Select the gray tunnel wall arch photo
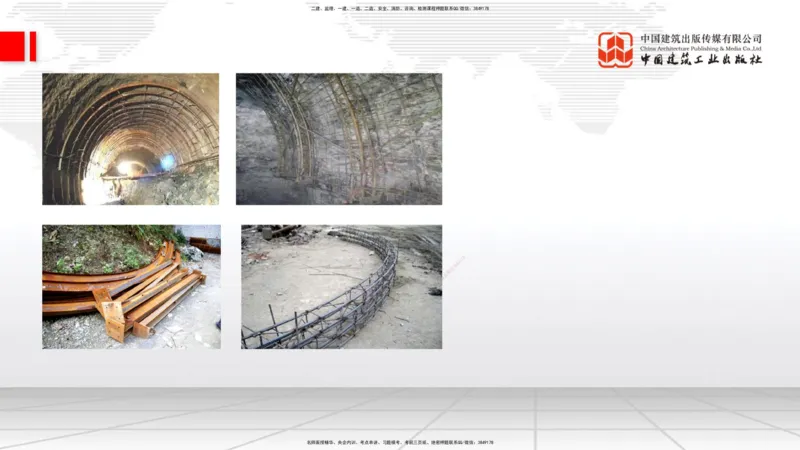The width and height of the screenshot is (800, 450). coord(338,139)
